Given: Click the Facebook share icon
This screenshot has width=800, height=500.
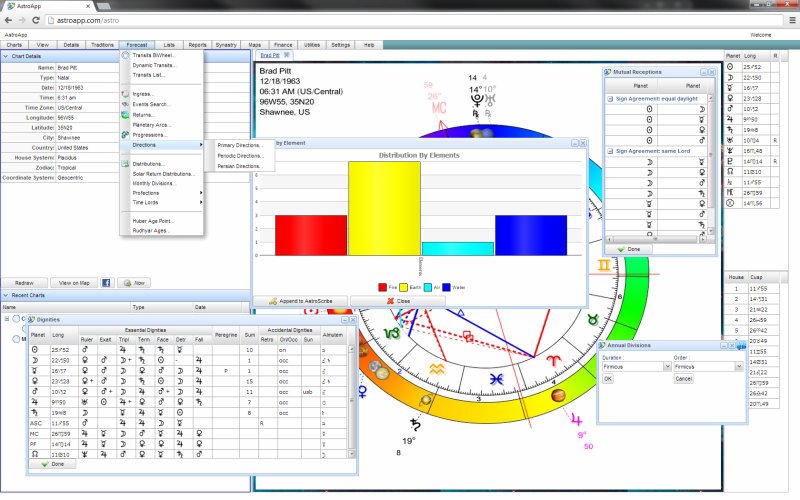Looking at the screenshot, I should tap(106, 283).
